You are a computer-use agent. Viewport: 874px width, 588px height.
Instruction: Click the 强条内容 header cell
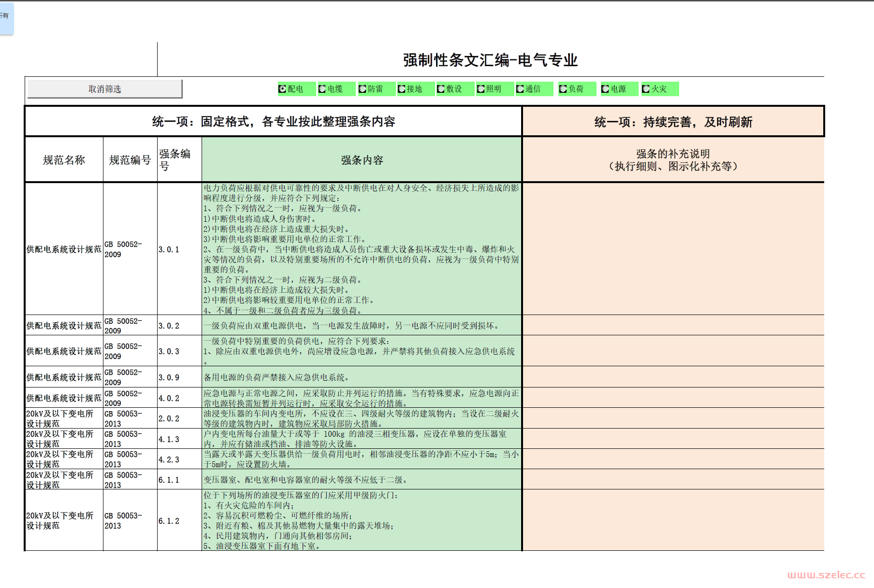(x=362, y=160)
